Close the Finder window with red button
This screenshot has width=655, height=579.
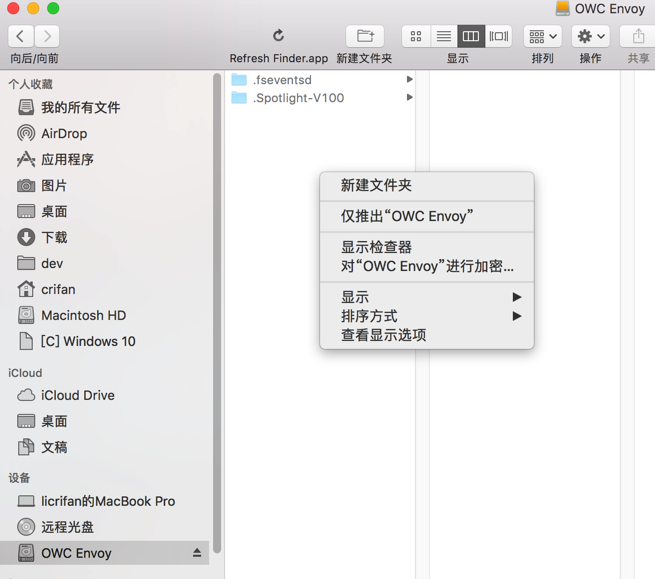point(13,8)
